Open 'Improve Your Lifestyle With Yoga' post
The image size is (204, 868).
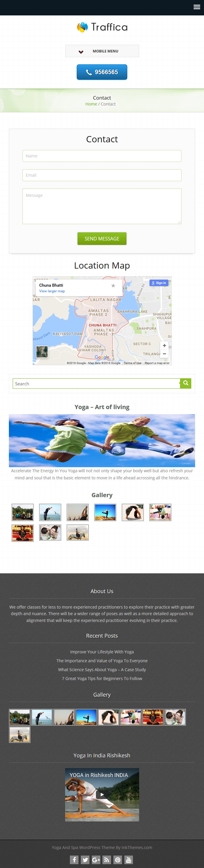coord(102,652)
